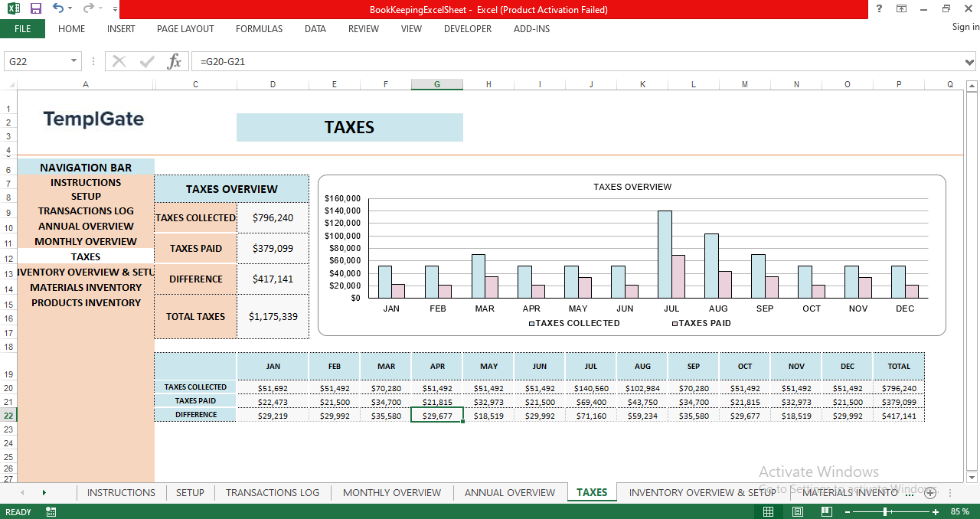980x519 pixels.
Task: Open the ADD-INS ribbon tab
Action: [531, 29]
